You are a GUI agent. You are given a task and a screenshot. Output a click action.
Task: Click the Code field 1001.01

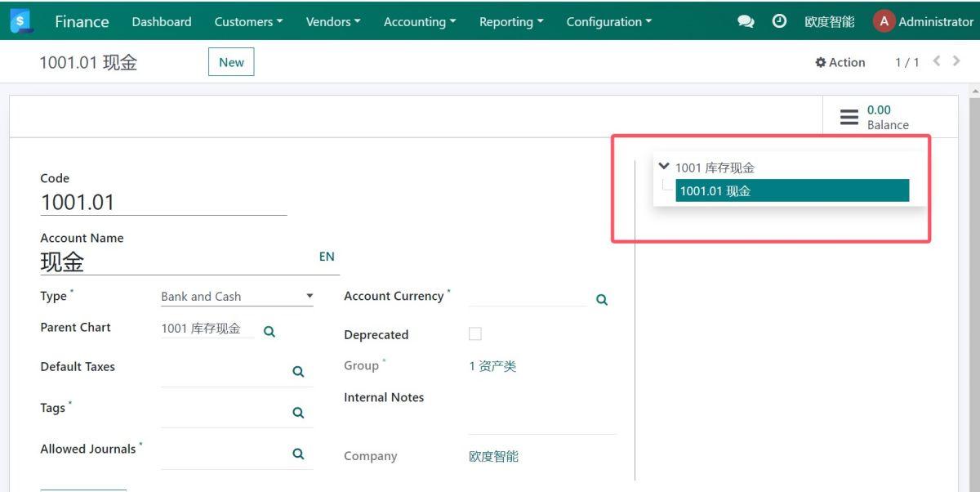(163, 202)
